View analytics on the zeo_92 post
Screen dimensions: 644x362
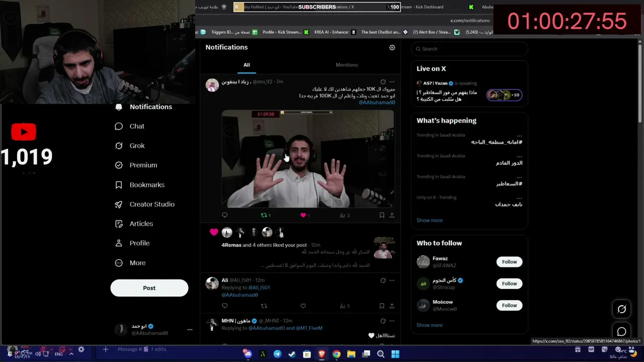[345, 215]
